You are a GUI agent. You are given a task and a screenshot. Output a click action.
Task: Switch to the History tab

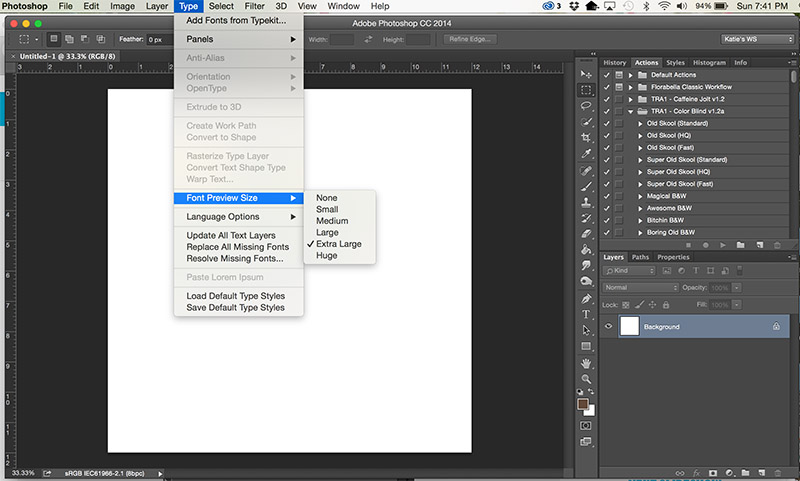tap(615, 63)
